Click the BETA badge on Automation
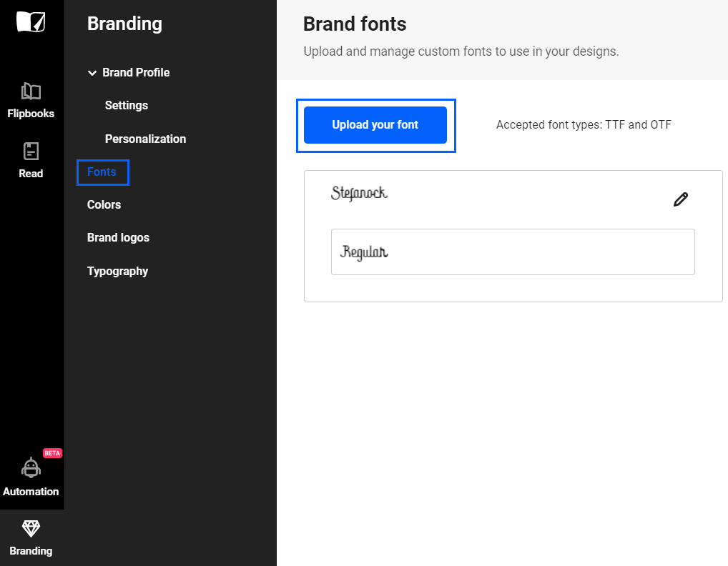This screenshot has height=566, width=728. [x=52, y=453]
